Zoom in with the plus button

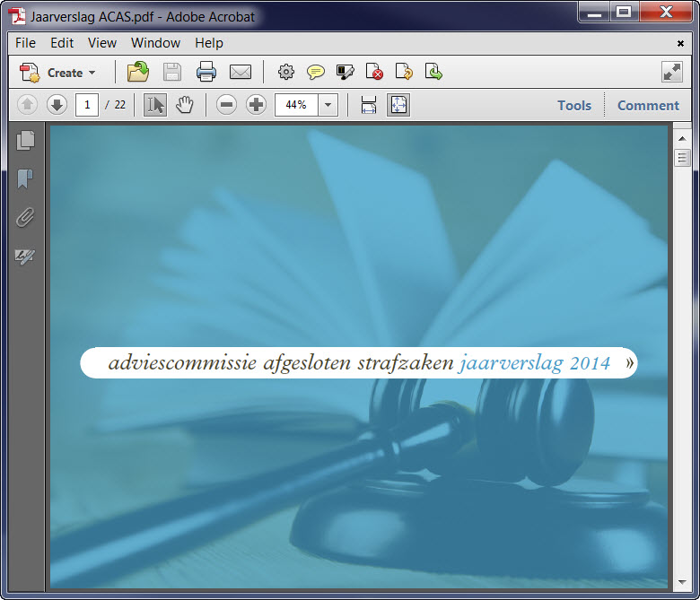pyautogui.click(x=256, y=105)
